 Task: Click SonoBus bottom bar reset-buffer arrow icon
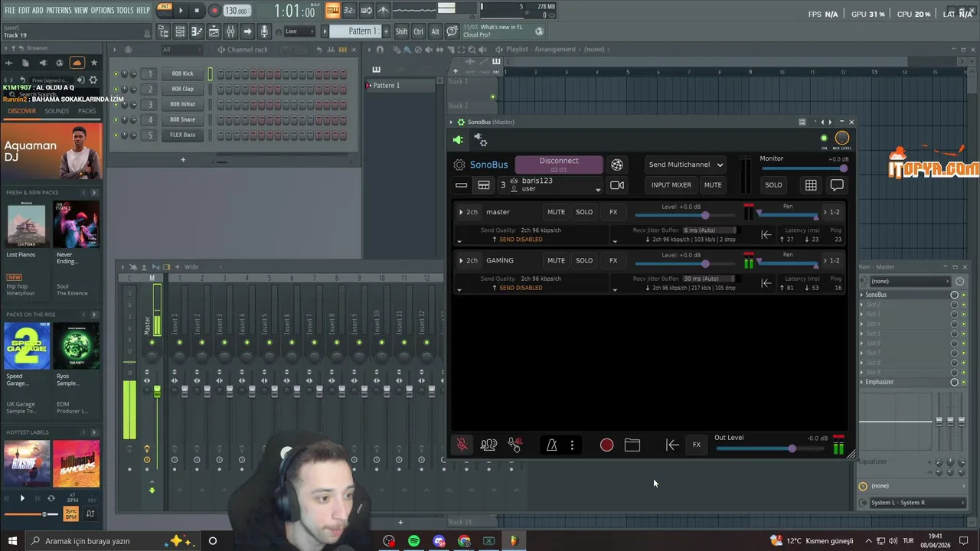click(x=672, y=445)
